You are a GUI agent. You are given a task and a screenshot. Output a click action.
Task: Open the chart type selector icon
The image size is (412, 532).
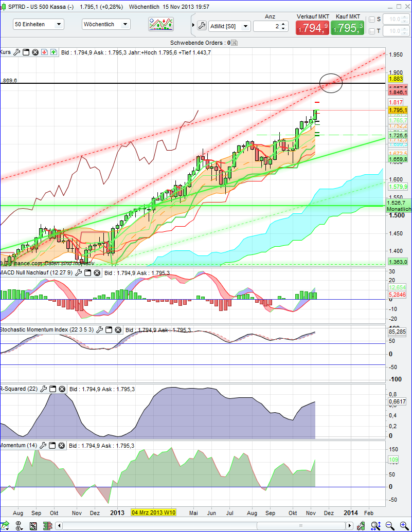coord(160,24)
